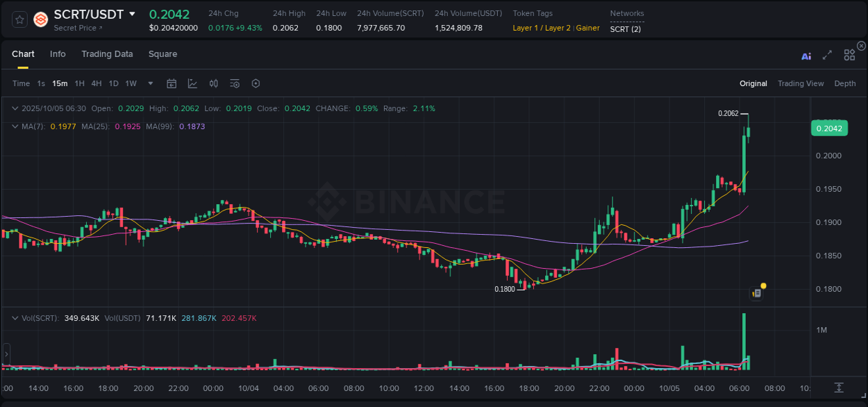The image size is (868, 407).
Task: Open the AI analysis assistant
Action: [806, 56]
